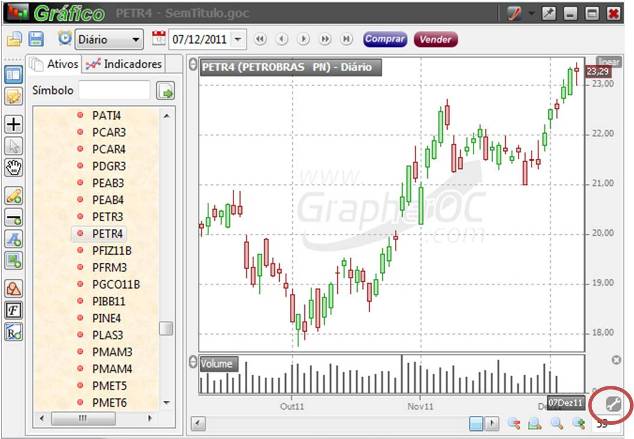The image size is (634, 439).
Task: Select the crosshair cursor tool
Action: [13, 124]
